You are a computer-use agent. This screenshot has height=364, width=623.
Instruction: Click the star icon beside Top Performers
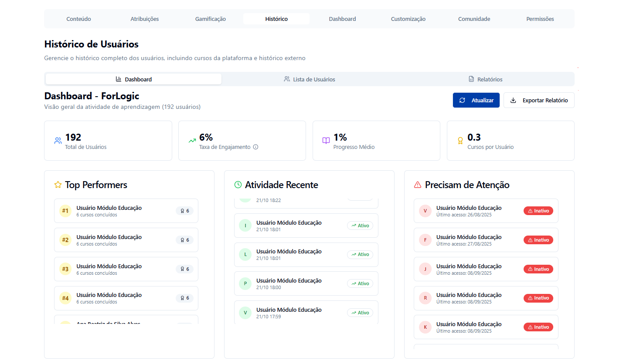click(58, 185)
